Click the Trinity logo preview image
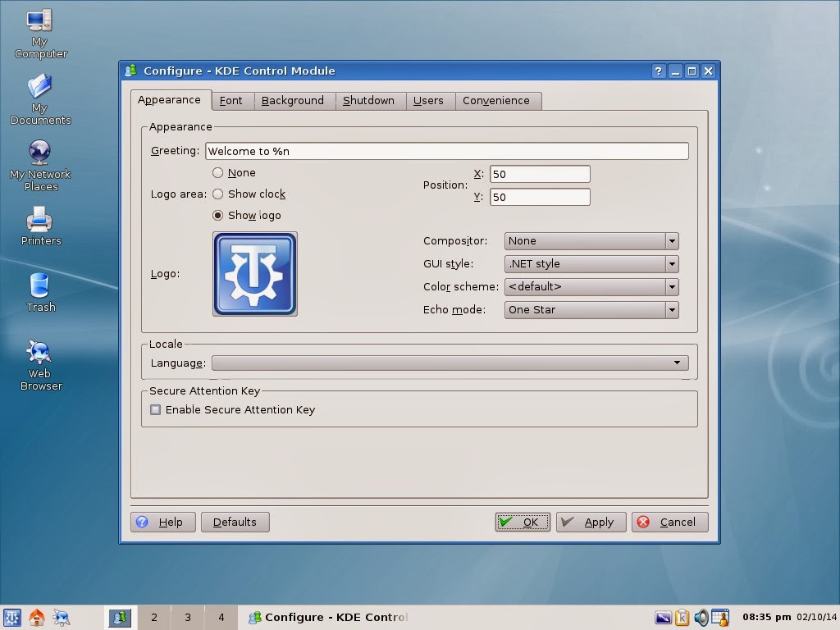Viewport: 840px width, 630px height. tap(255, 273)
